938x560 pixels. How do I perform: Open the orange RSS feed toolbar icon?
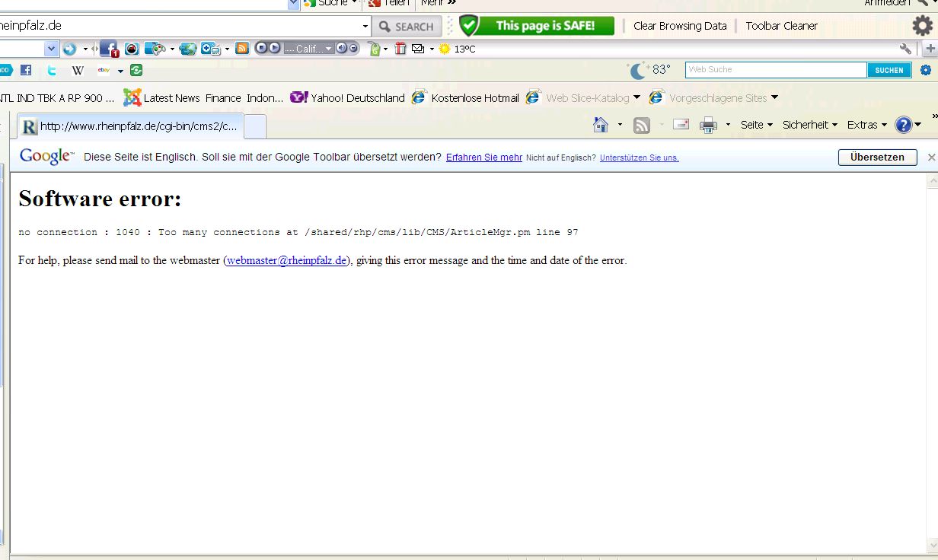click(x=242, y=49)
